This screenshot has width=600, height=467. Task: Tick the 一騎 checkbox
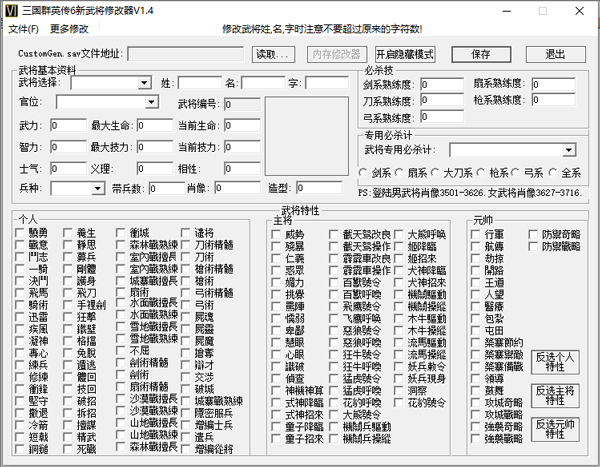[20, 269]
